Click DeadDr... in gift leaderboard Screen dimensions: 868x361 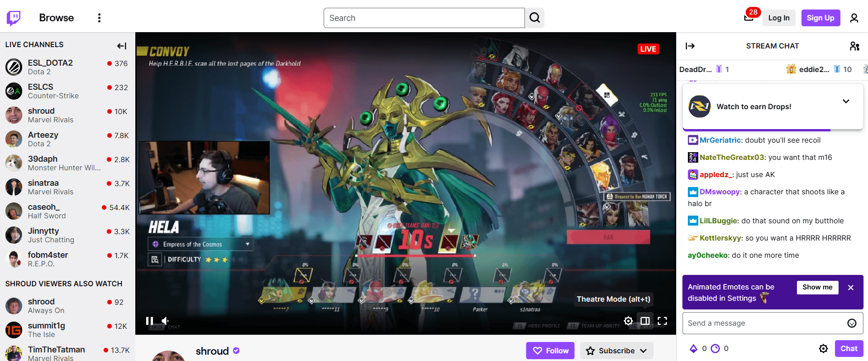tap(696, 69)
